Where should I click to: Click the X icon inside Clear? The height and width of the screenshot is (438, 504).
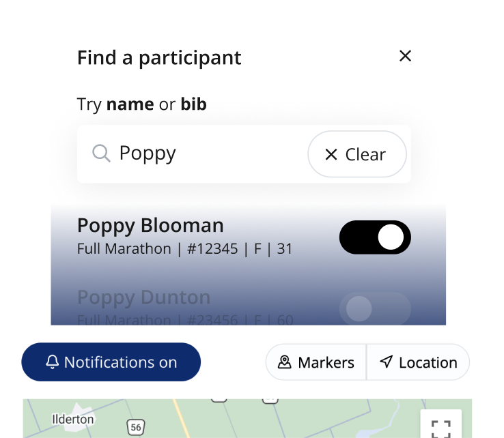(331, 155)
